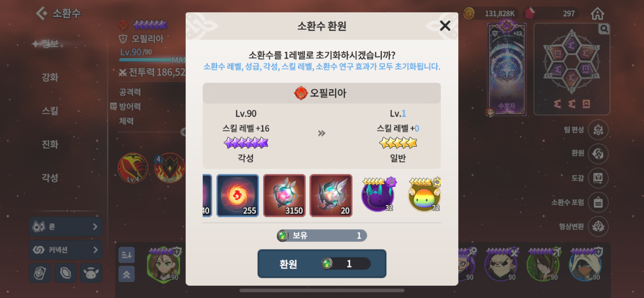This screenshot has width=644, height=298.
Task: Click the home icon in top bar
Action: coord(597,14)
